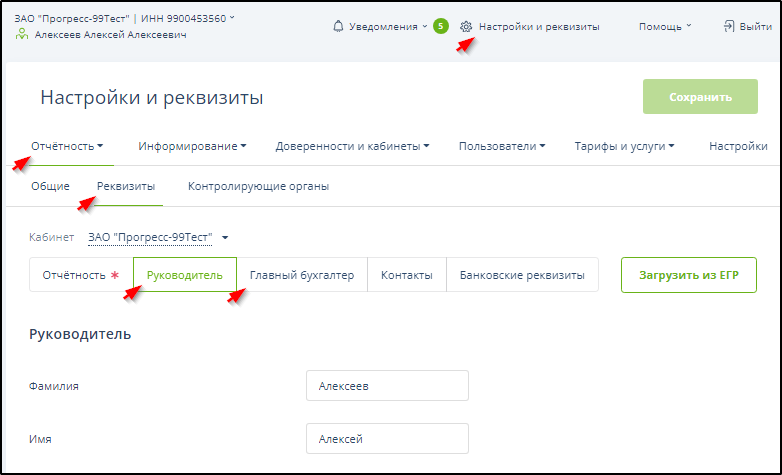The width and height of the screenshot is (782, 475).
Task: Expand the Тарифы и услуги menu
Action: 624,146
